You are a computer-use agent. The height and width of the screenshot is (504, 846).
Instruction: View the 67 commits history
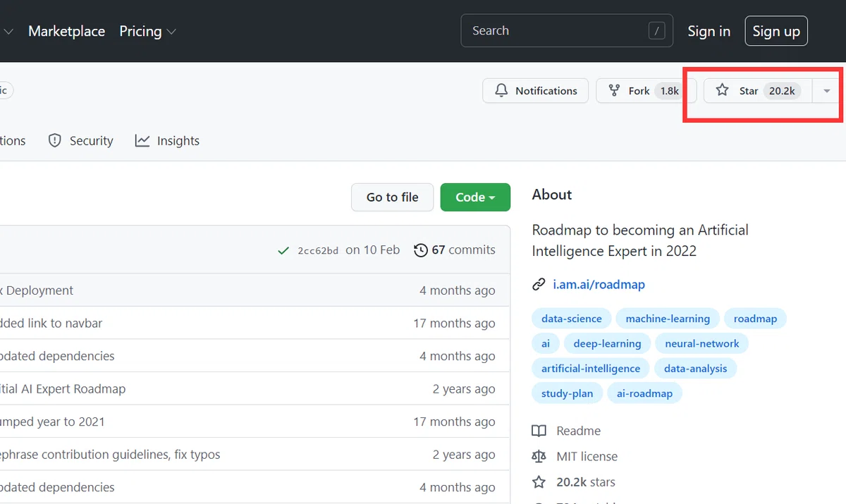455,250
